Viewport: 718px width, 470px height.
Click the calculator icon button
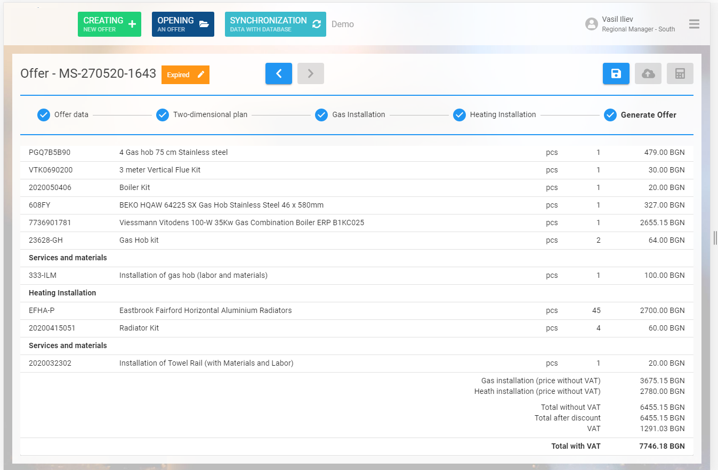[x=680, y=73]
